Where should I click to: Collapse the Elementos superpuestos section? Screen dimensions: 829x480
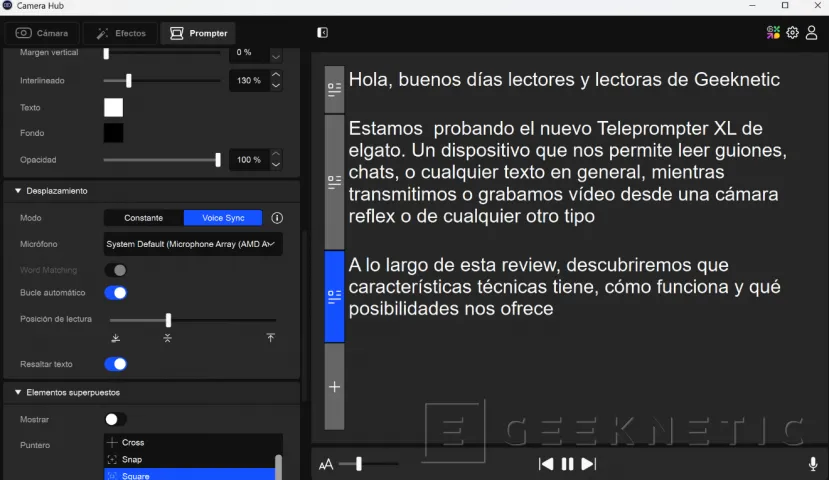point(18,392)
